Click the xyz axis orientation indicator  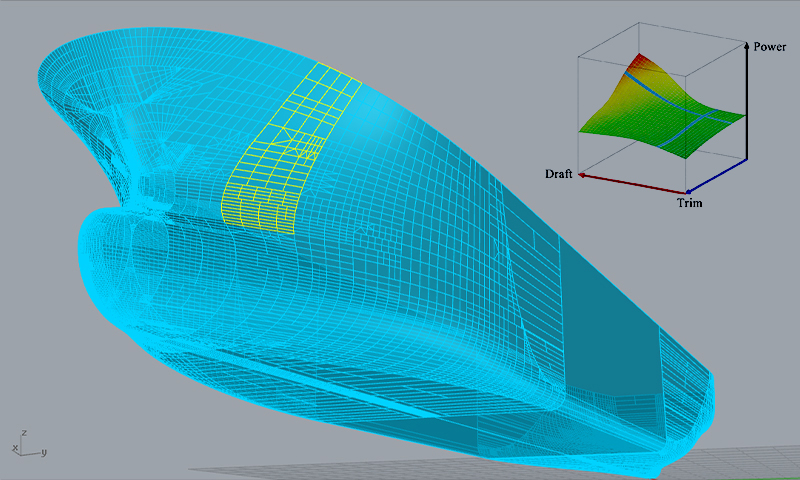pyautogui.click(x=29, y=444)
